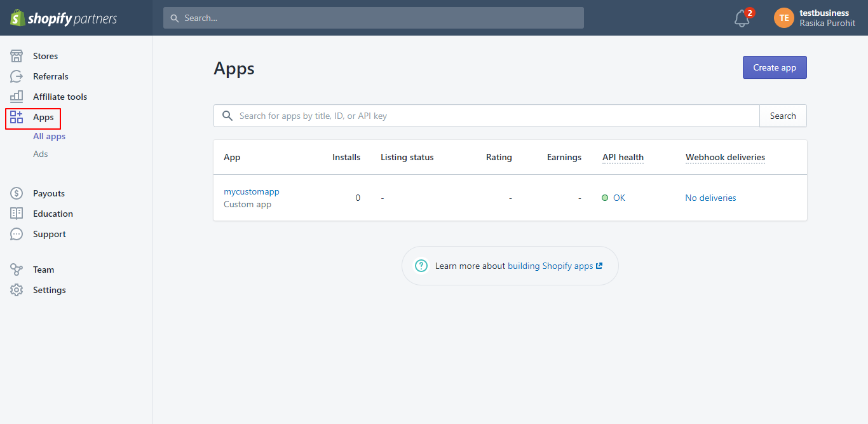
Task: Open the Education page
Action: click(x=53, y=214)
